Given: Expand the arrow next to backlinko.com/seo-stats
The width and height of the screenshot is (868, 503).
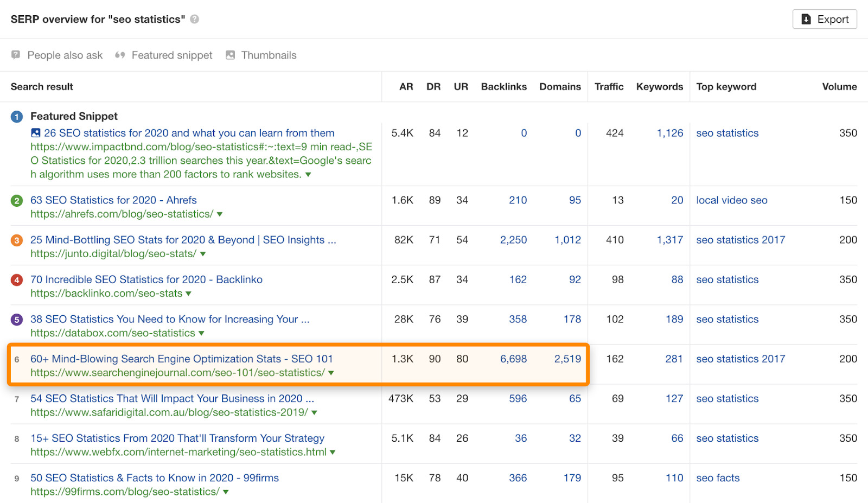Looking at the screenshot, I should [188, 293].
